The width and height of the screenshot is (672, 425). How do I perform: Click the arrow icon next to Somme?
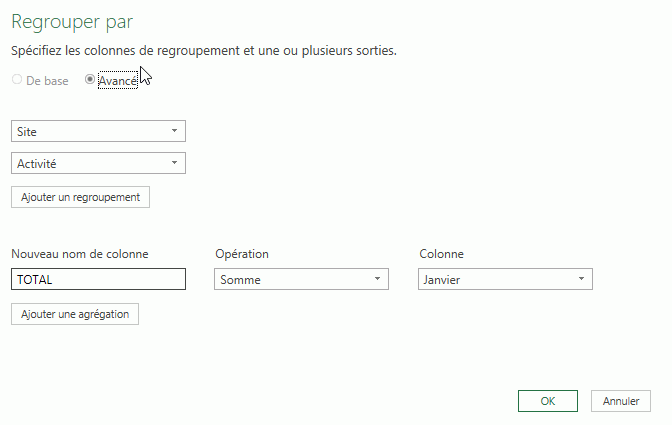[x=377, y=280]
